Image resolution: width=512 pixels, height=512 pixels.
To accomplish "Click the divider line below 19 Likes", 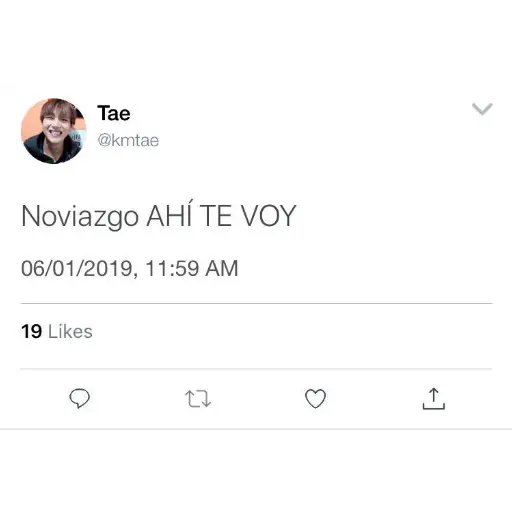I will pyautogui.click(x=256, y=369).
